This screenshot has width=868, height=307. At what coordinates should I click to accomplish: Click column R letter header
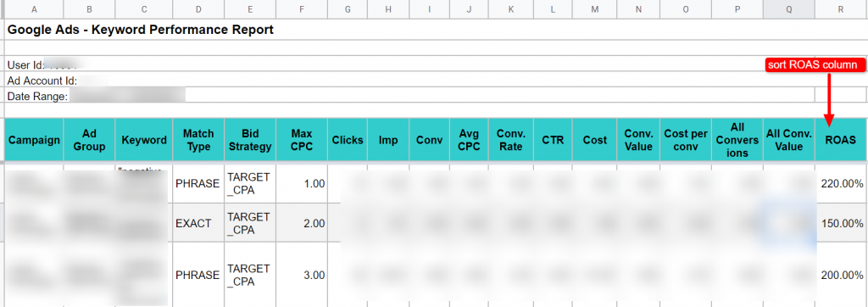point(841,9)
